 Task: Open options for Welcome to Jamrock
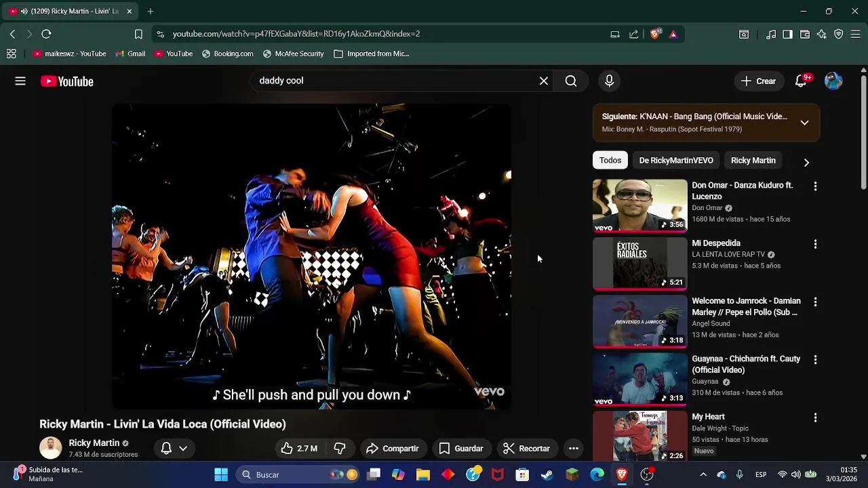click(815, 302)
